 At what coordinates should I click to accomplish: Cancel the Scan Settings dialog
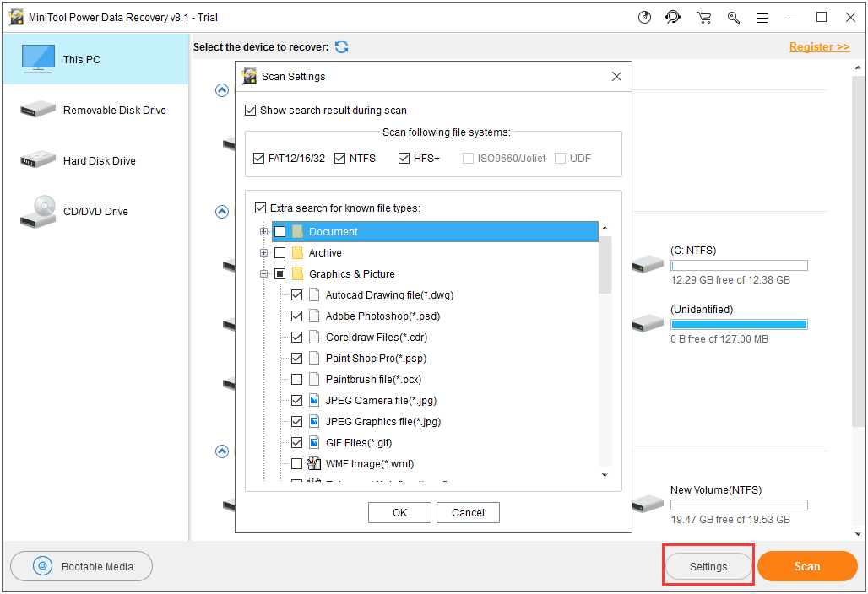[x=468, y=513]
